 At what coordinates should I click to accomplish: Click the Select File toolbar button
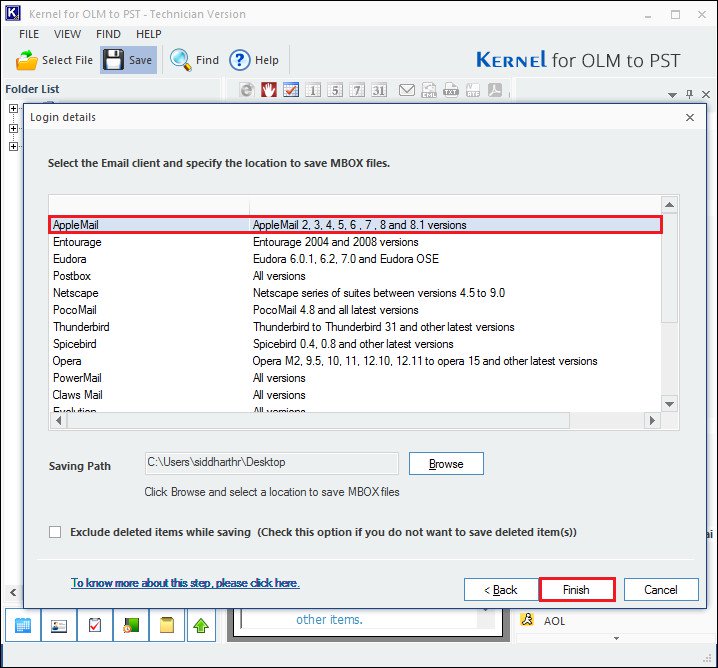pos(54,60)
